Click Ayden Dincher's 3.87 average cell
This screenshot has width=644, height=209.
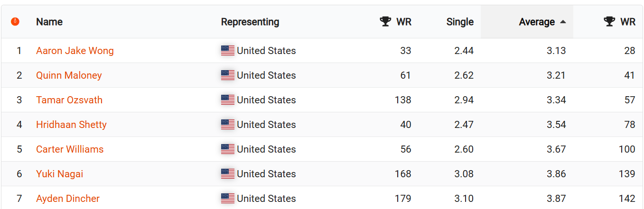click(x=556, y=199)
